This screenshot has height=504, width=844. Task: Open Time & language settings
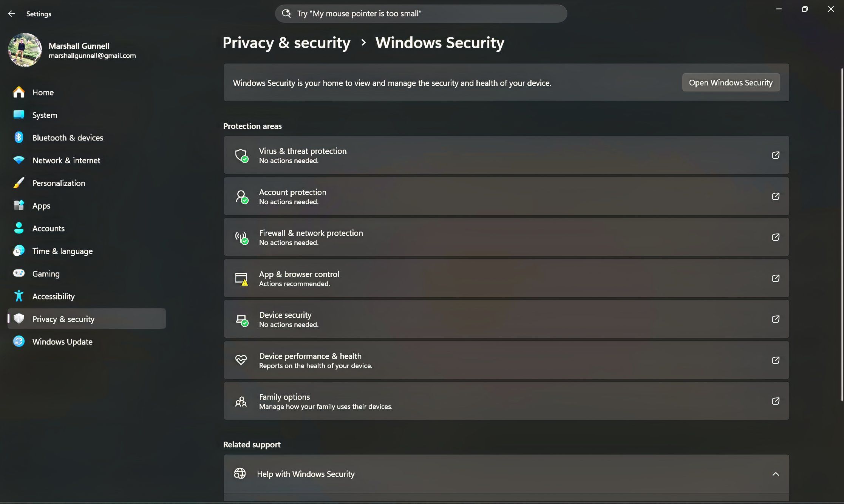87,251
